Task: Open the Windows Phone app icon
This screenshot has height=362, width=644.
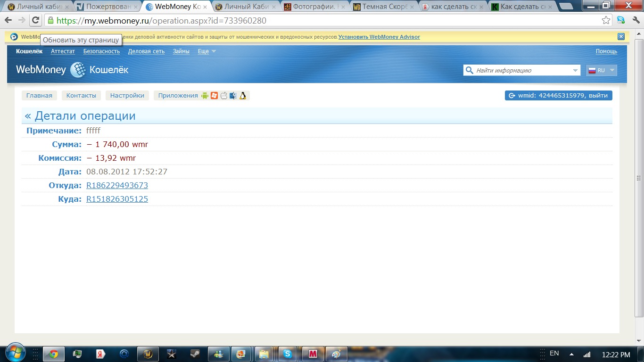Action: (x=214, y=95)
